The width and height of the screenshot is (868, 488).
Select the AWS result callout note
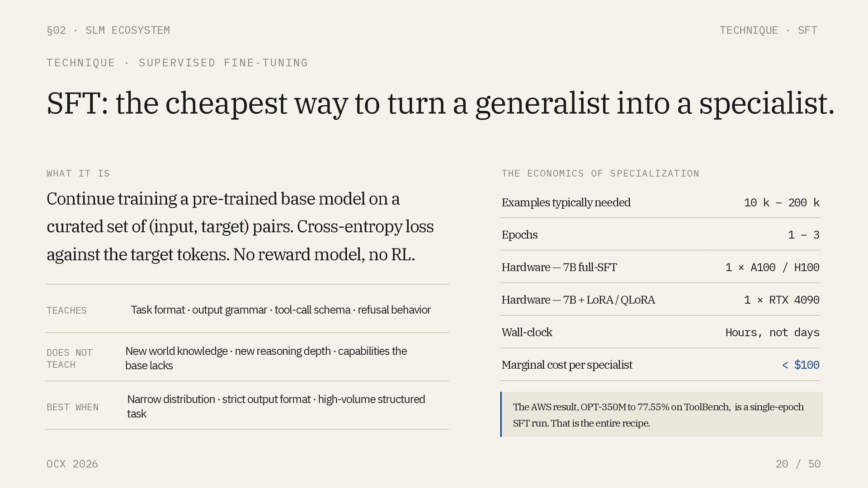pos(661,414)
